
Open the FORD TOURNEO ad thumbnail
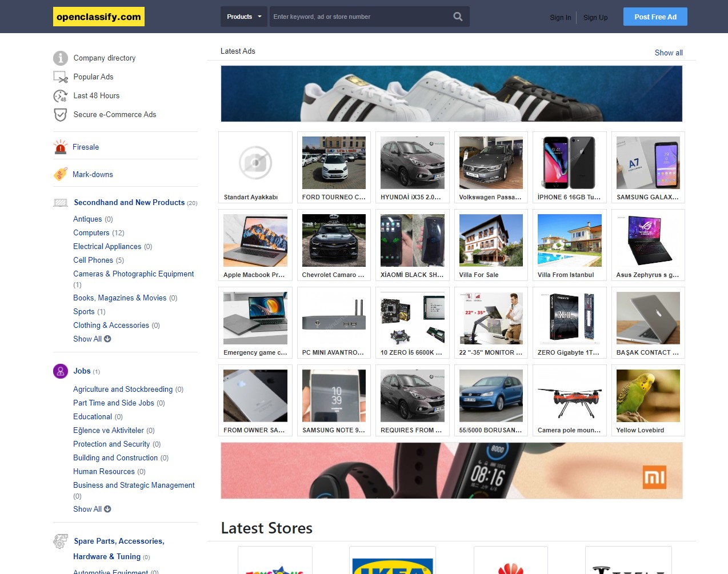pyautogui.click(x=334, y=163)
